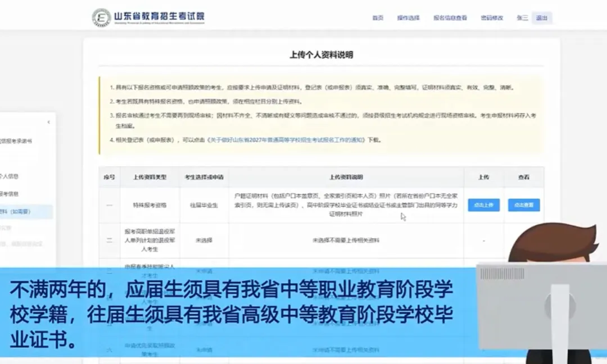Open the 报名信息查看 menu item
Image resolution: width=607 pixels, height=364 pixels.
pos(450,18)
